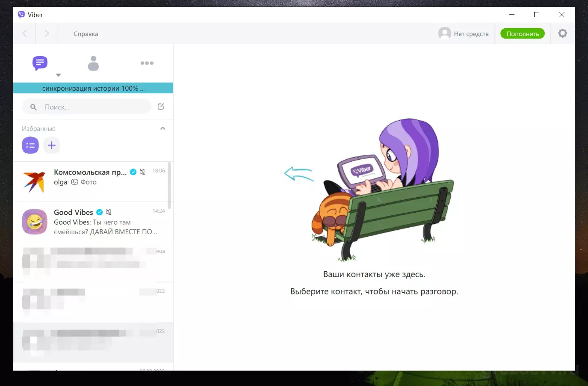The image size is (588, 386).
Task: Click the muted bell icon on Good Vibes
Action: [x=109, y=212]
